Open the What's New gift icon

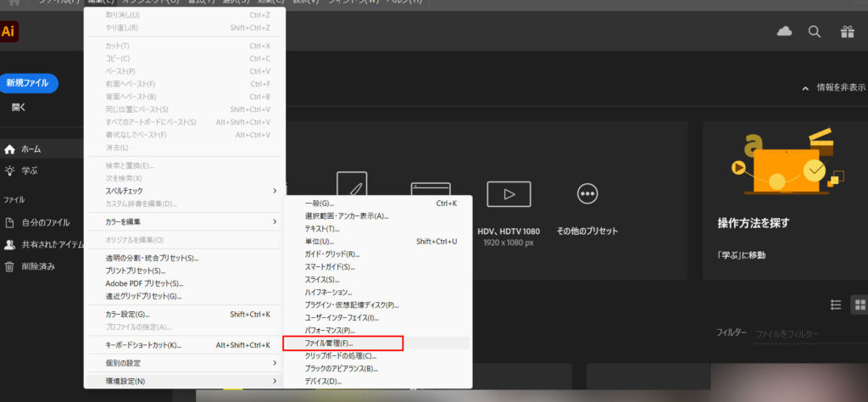click(x=847, y=32)
